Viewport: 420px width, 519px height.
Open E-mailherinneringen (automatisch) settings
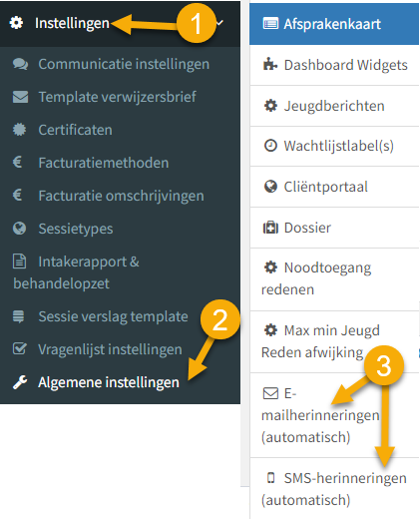pos(334,415)
